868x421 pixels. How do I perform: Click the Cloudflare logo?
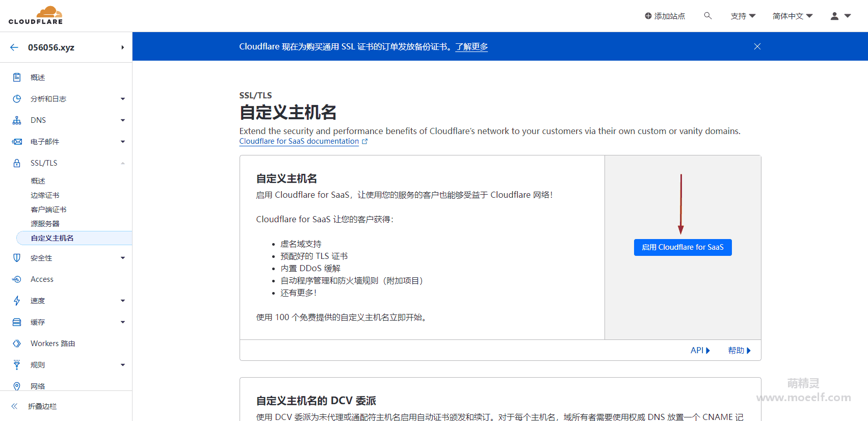(x=36, y=15)
